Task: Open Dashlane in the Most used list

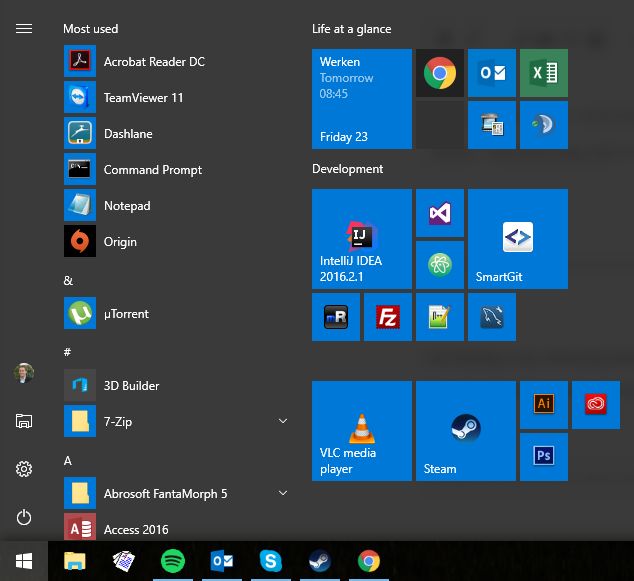Action: click(x=176, y=133)
